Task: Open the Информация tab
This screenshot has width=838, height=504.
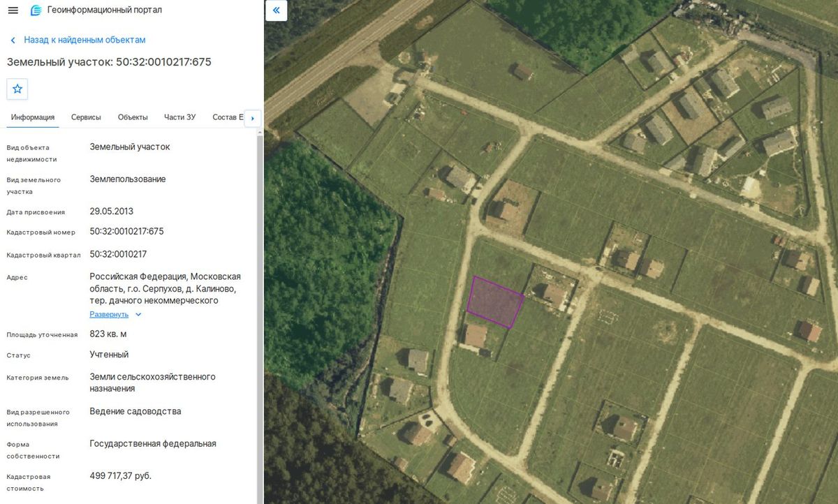Action: coord(33,117)
